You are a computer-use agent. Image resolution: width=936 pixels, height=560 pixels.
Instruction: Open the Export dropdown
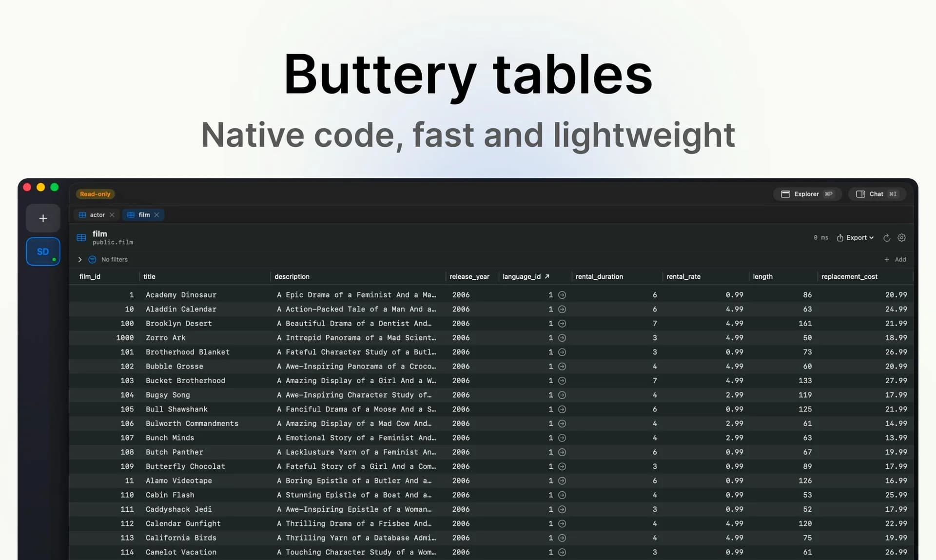coord(856,238)
